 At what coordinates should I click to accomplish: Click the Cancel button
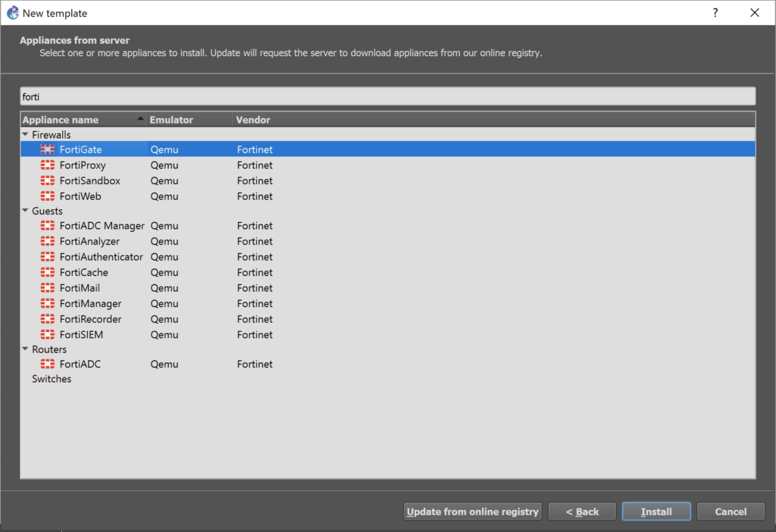tap(730, 511)
